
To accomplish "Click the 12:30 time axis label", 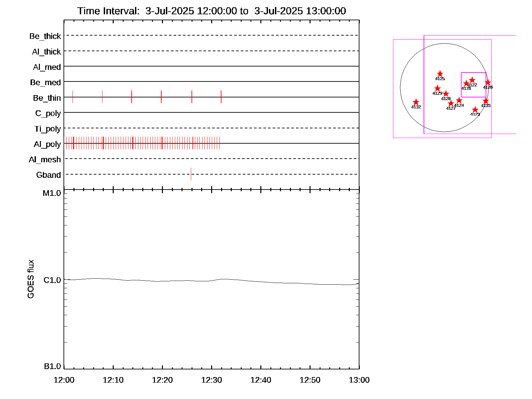I will tap(211, 380).
